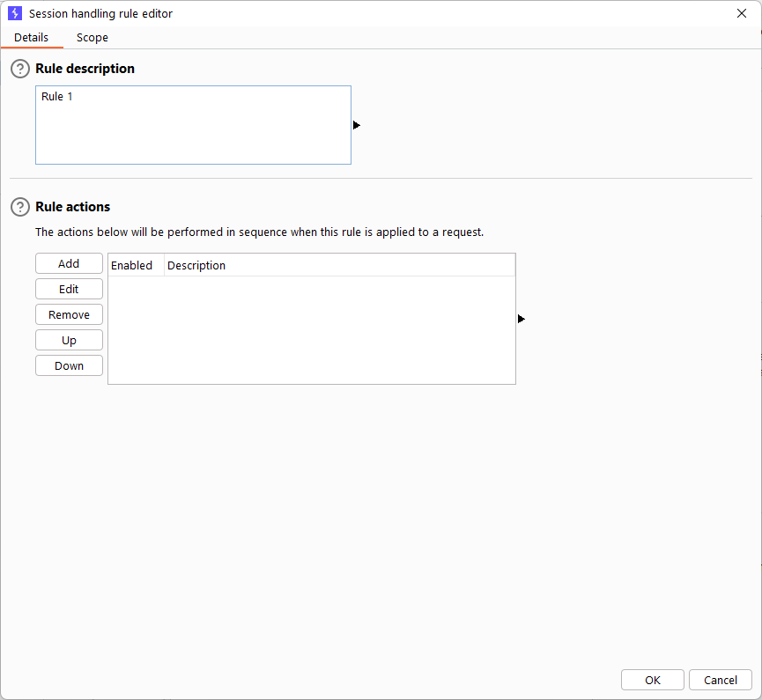Close the Session handling rule editor window
The image size is (762, 700).
(x=742, y=13)
